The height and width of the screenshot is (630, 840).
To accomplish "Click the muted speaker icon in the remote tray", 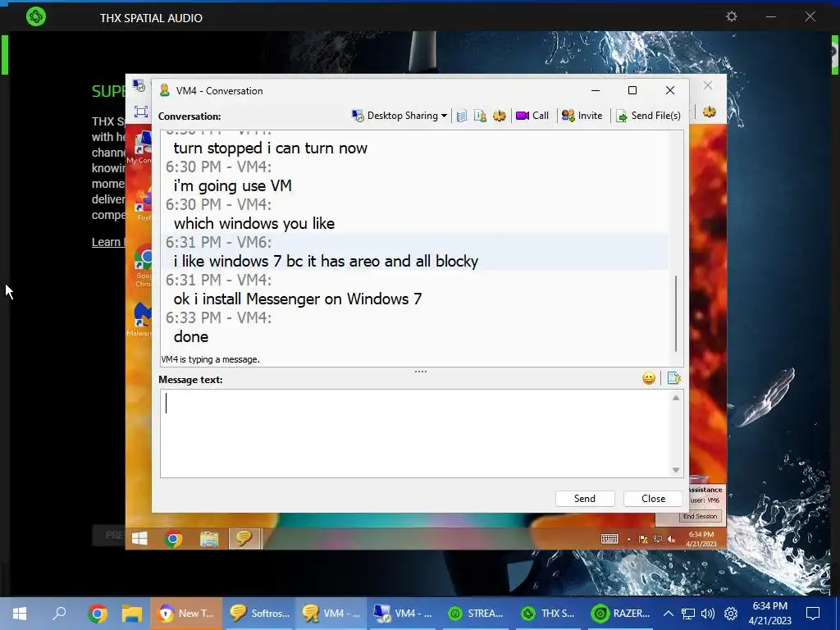I will coord(671,540).
